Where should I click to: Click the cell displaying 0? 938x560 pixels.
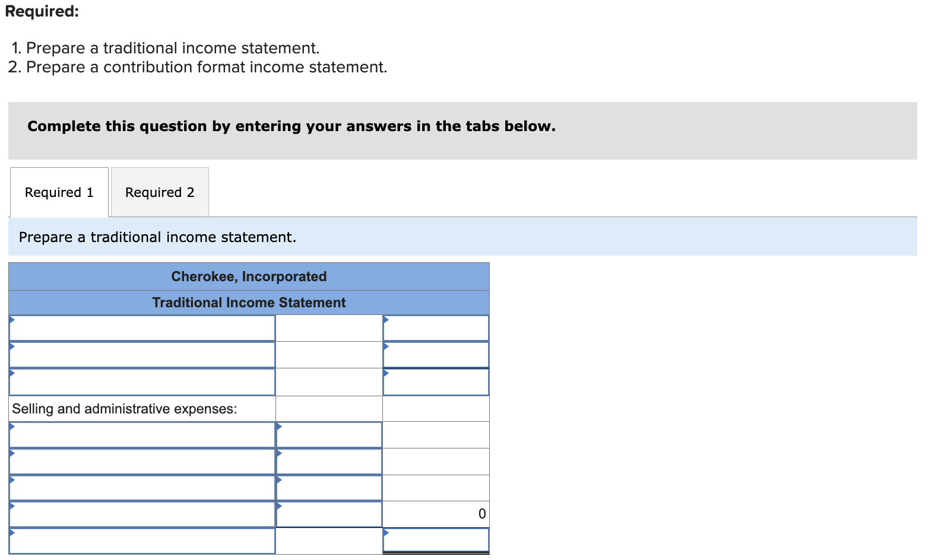pos(435,514)
